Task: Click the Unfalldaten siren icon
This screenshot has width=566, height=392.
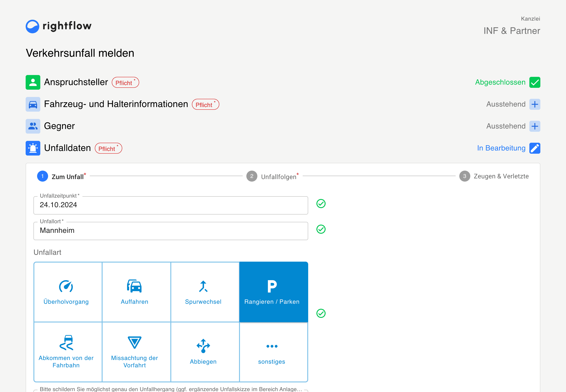Action: [33, 148]
